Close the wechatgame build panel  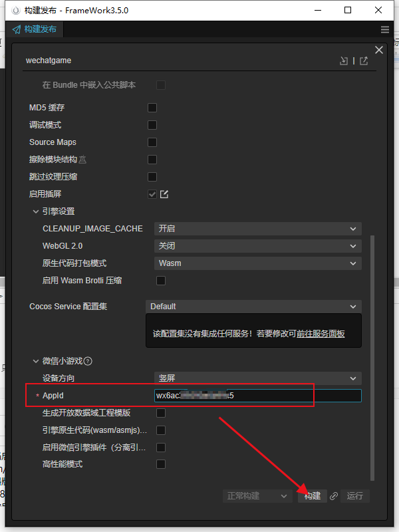point(379,50)
